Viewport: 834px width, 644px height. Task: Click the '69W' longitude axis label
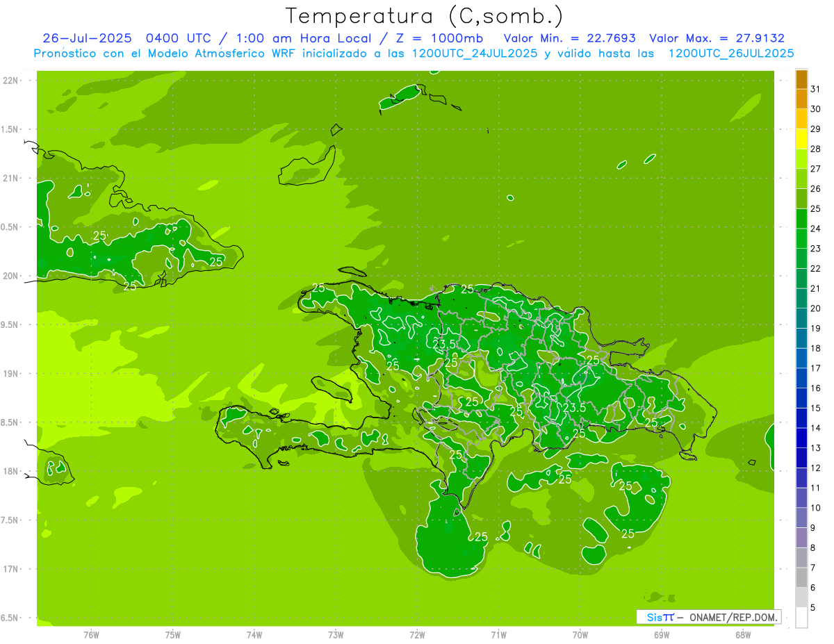tap(662, 635)
